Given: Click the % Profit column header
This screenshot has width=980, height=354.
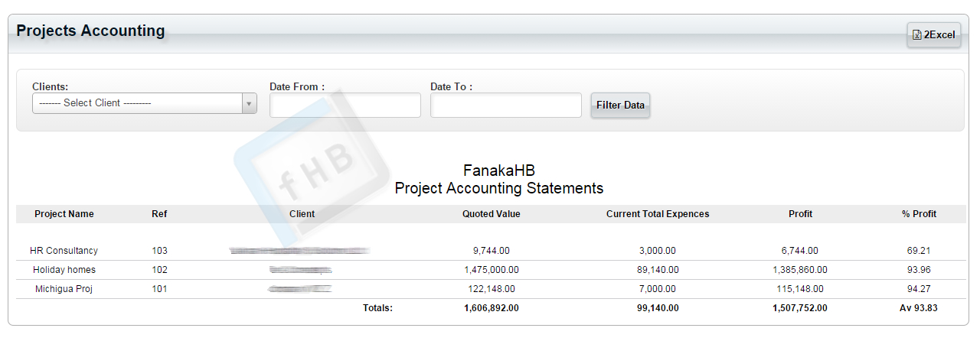Looking at the screenshot, I should pyautogui.click(x=919, y=214).
